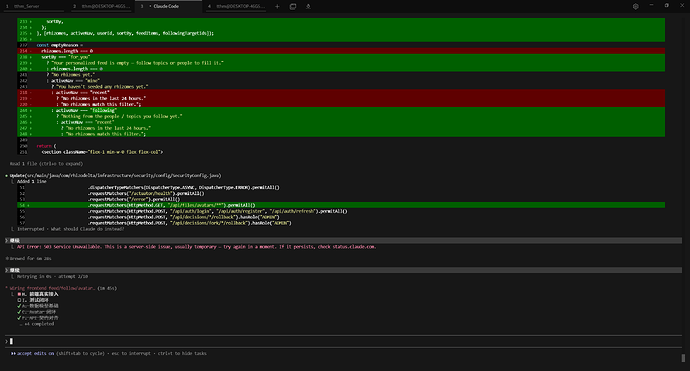Click the removed 'rhizomes.length === 0' red line
The width and height of the screenshot is (690, 371).
click(x=341, y=51)
